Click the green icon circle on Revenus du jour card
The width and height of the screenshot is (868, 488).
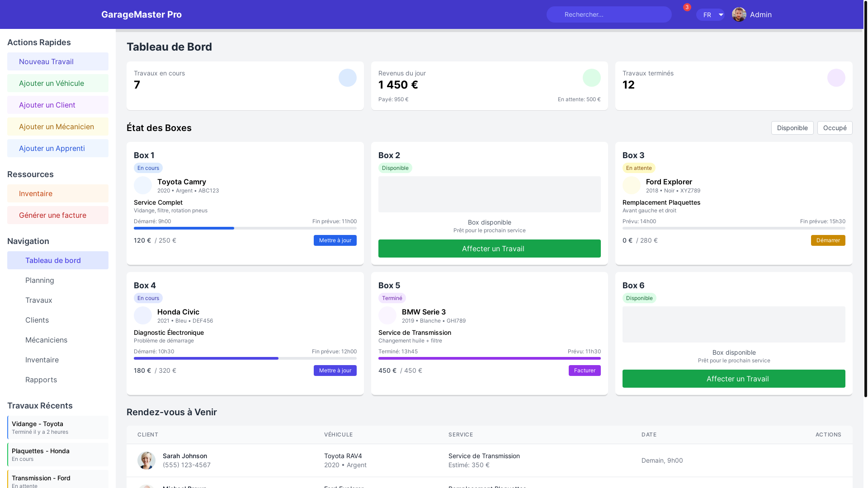592,78
